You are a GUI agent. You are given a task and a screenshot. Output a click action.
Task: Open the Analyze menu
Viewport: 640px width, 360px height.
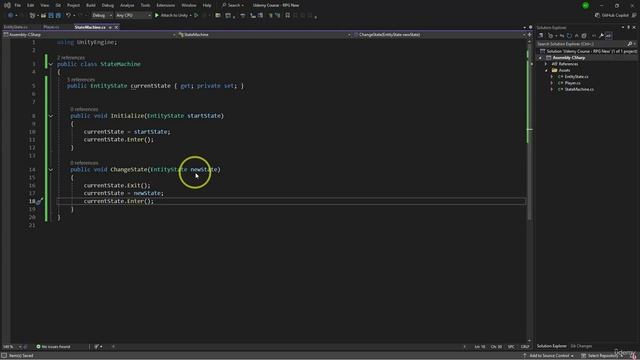(127, 5)
